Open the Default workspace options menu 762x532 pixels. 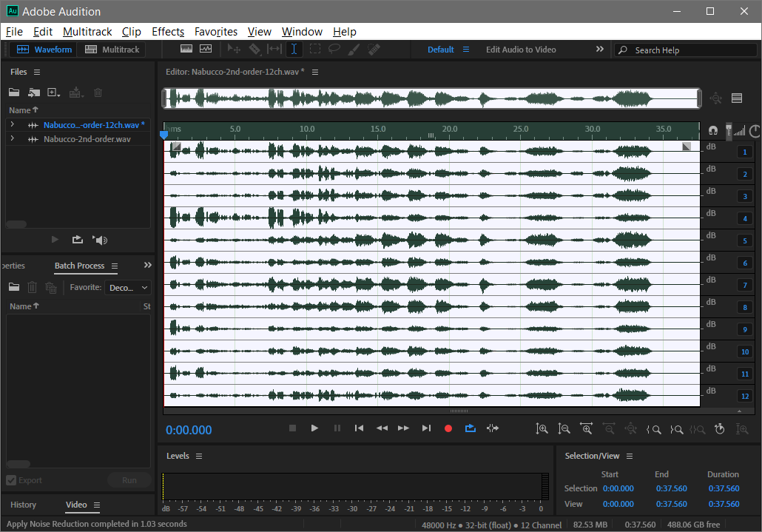(x=466, y=50)
